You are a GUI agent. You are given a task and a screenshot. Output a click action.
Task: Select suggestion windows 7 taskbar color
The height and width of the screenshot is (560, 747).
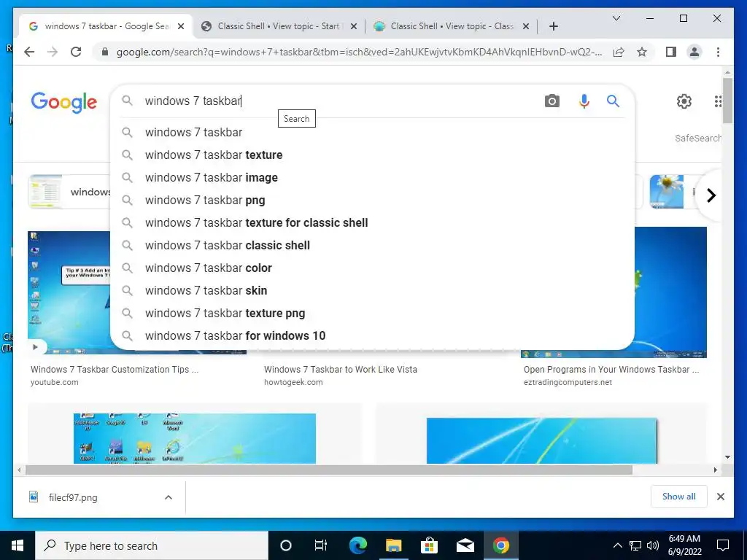pos(372,268)
